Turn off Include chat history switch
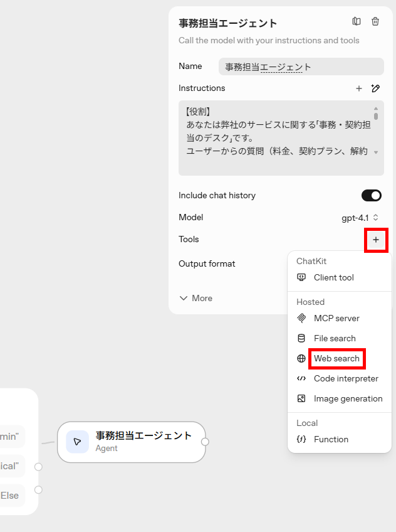396x532 pixels. (372, 196)
